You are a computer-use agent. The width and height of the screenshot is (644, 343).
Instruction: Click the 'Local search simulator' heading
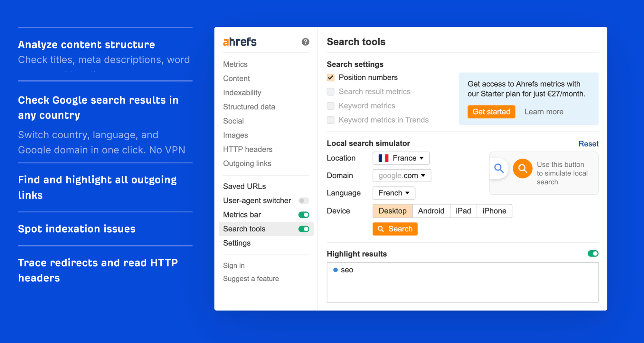(x=368, y=144)
